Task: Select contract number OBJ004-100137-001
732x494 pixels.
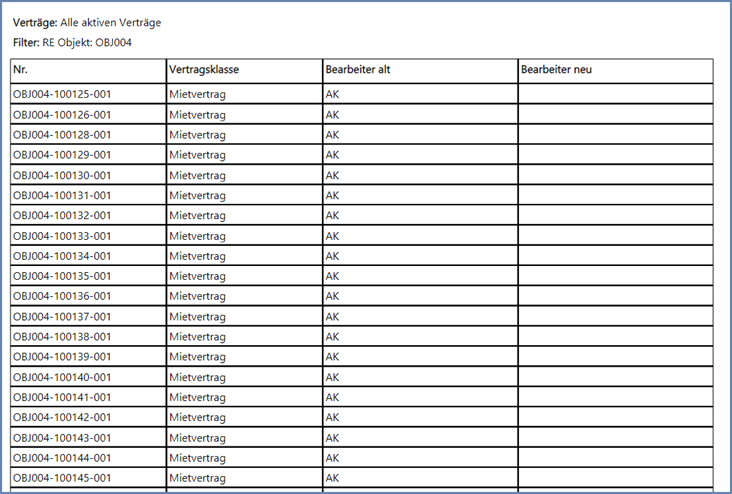Action: pos(62,317)
